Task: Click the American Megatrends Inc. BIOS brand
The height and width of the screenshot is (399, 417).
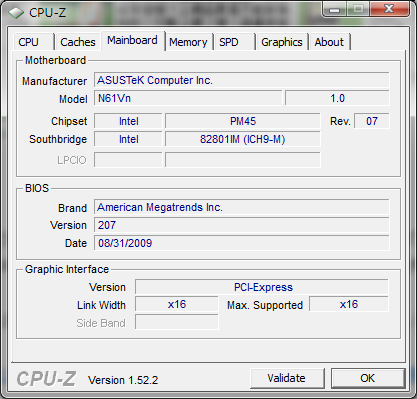Action: coord(241,207)
